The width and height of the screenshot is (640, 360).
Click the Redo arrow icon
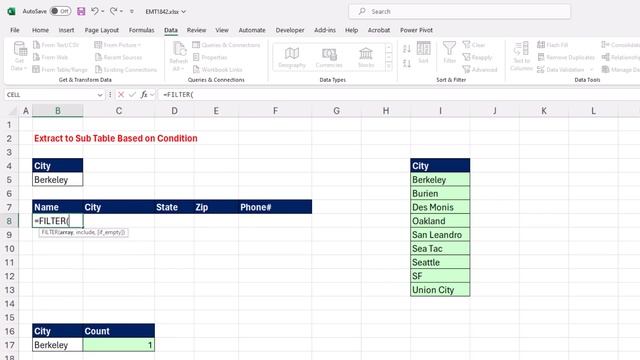click(x=113, y=11)
